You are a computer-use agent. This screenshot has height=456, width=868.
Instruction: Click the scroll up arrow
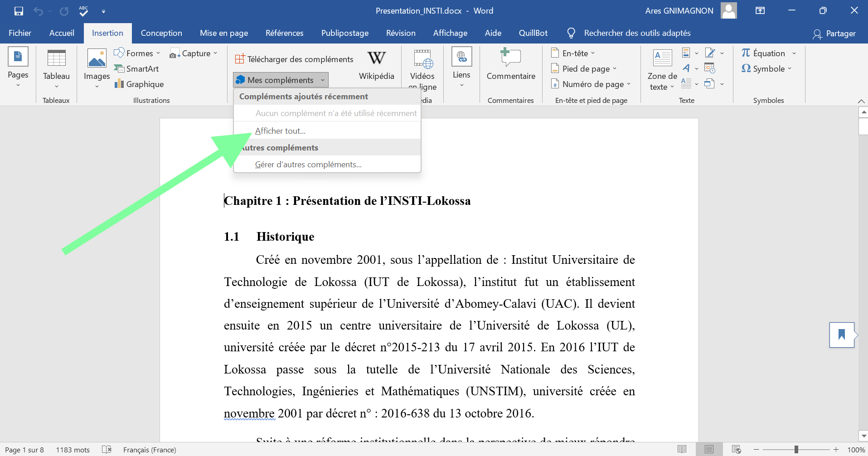click(x=863, y=112)
